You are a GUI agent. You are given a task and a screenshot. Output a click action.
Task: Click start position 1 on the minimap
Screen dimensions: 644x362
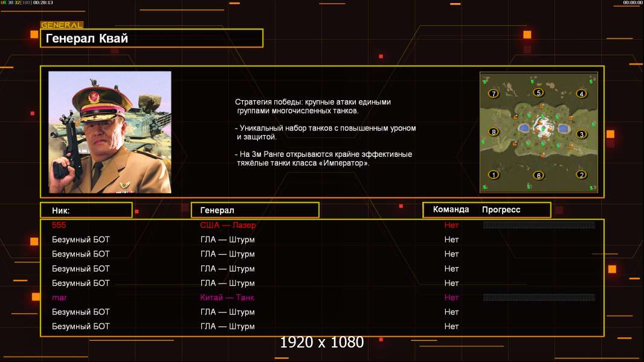coord(493,174)
